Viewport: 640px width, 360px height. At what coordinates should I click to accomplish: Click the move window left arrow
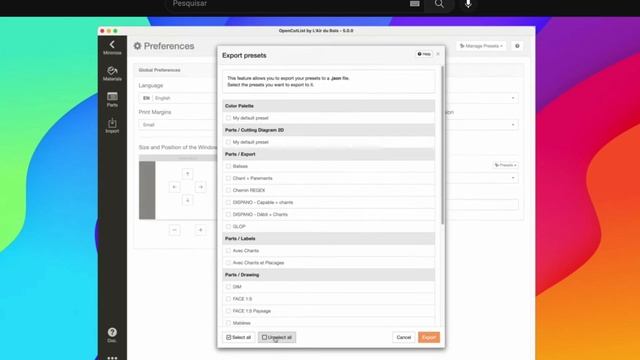coord(174,187)
